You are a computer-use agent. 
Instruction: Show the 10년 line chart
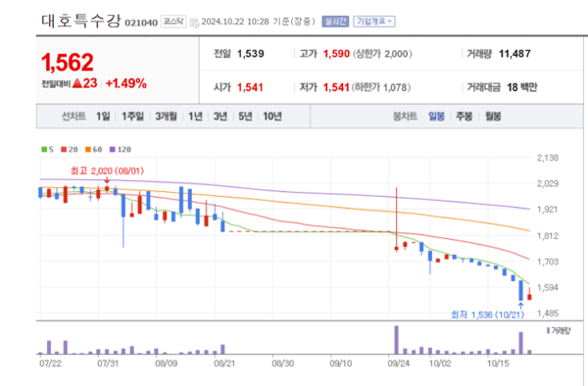(x=272, y=117)
